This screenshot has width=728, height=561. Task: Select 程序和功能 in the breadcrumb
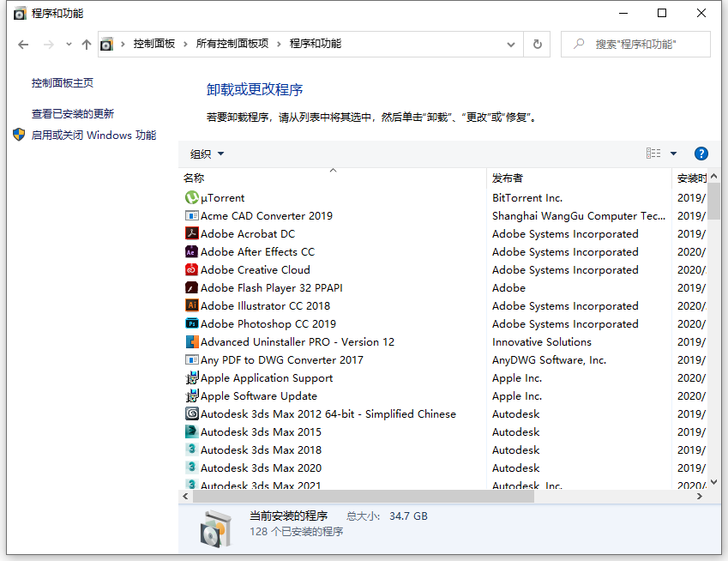[x=316, y=44]
